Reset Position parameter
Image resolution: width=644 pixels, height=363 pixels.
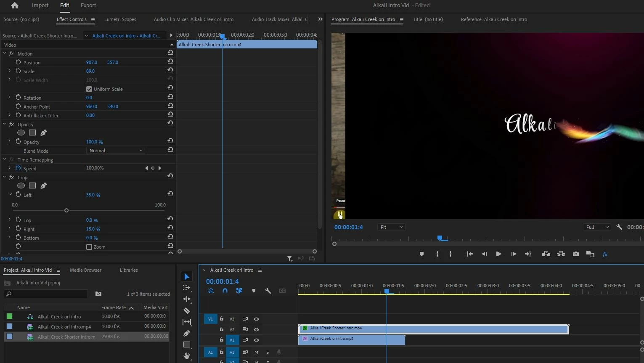point(170,61)
